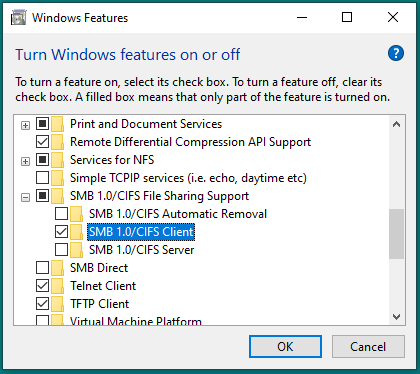The image size is (420, 374).
Task: Toggle SMB 1.0/CIFS File Sharing Support checkbox
Action: point(42,196)
